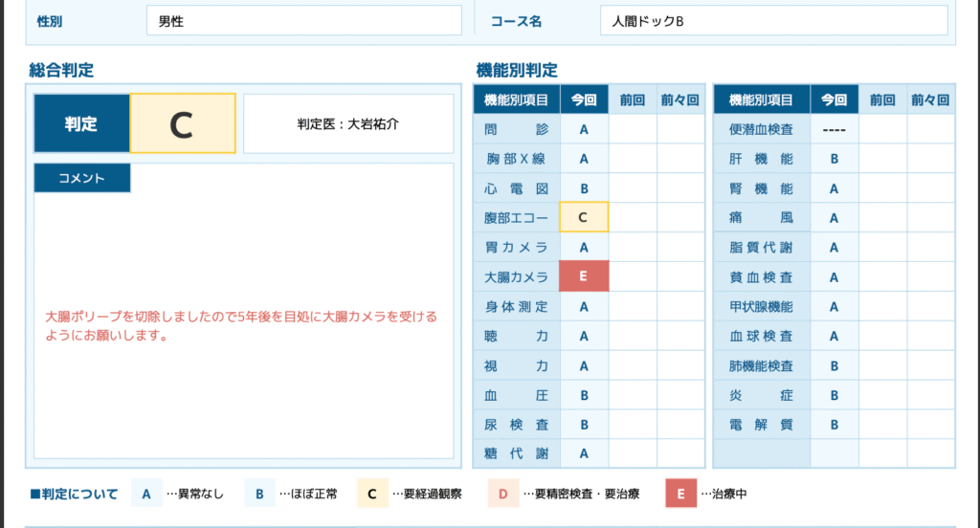Click the 総合判定 heading
The width and height of the screenshot is (980, 528).
(61, 70)
